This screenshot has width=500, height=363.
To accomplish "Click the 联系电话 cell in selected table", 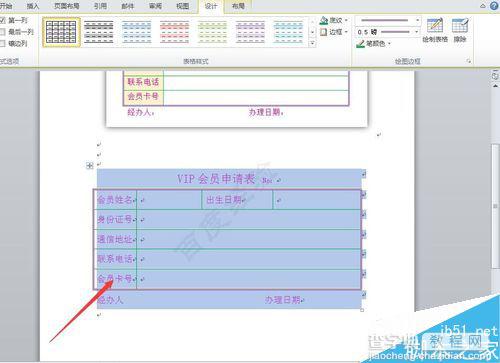I will [x=115, y=259].
